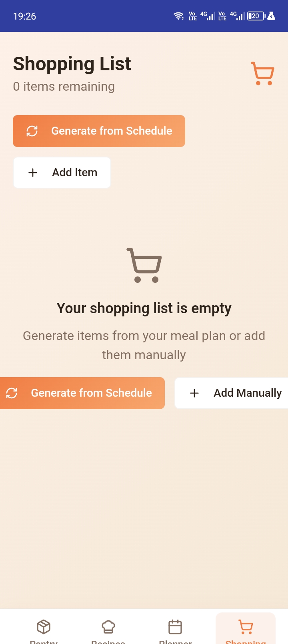Click the Shopping List page title
288x644 pixels.
click(x=72, y=64)
